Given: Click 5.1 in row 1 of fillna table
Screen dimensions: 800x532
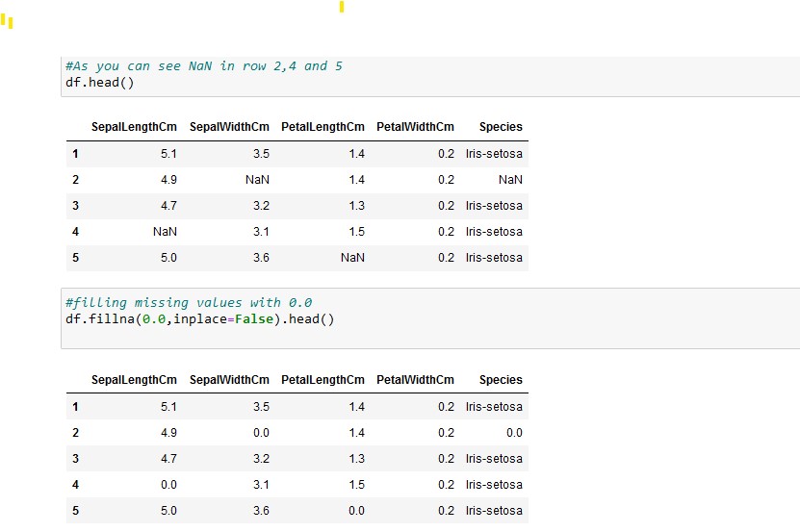Looking at the screenshot, I should pos(168,407).
